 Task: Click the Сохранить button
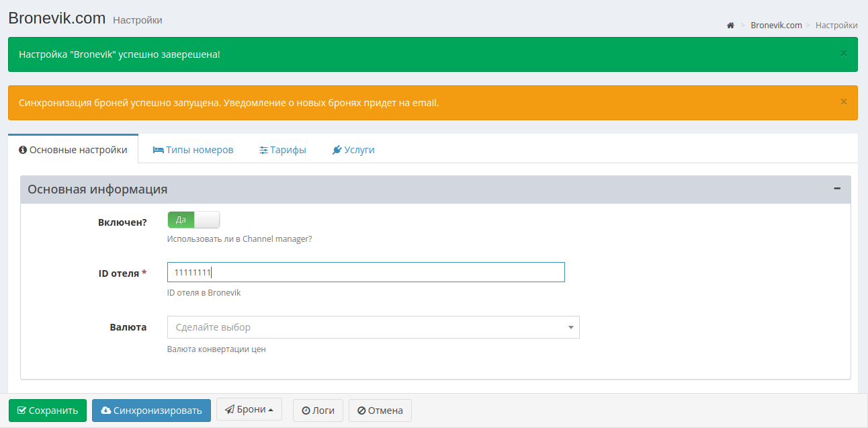point(48,411)
